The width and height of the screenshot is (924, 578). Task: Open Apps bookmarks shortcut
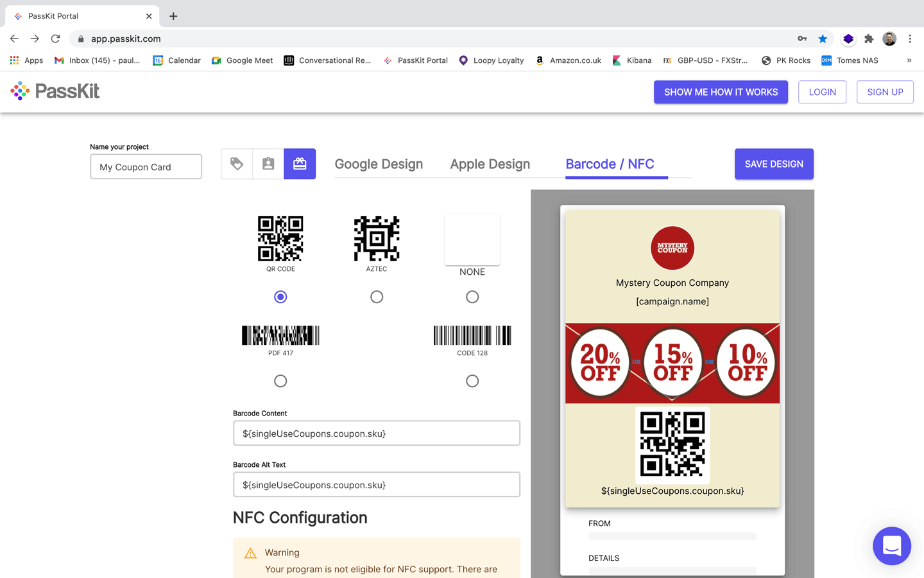26,60
